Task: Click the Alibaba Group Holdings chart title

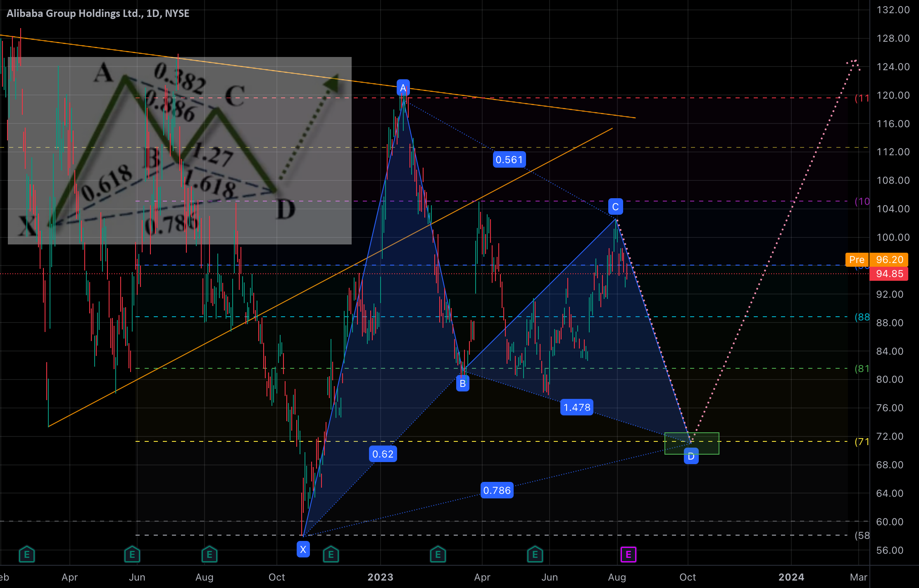Action: pyautogui.click(x=98, y=13)
